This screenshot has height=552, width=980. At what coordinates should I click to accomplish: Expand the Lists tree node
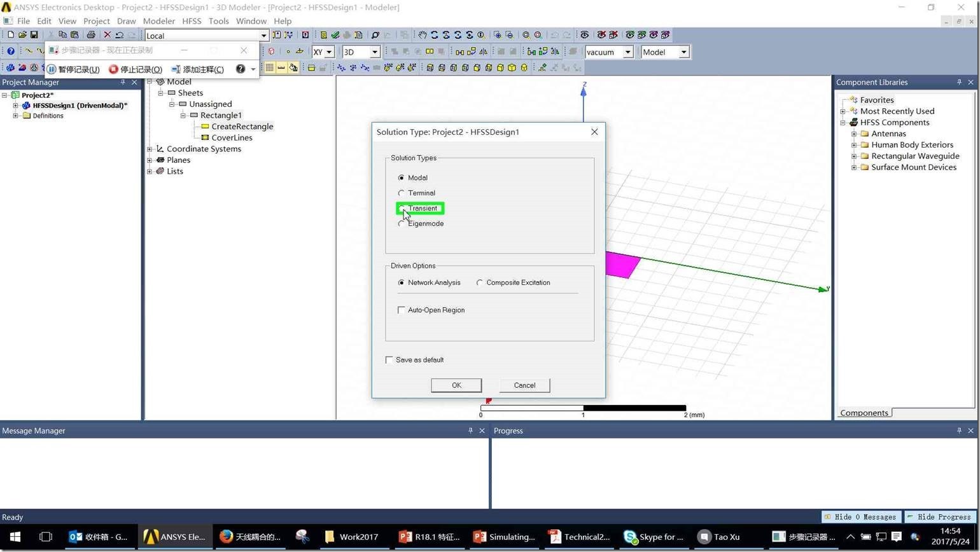[150, 171]
